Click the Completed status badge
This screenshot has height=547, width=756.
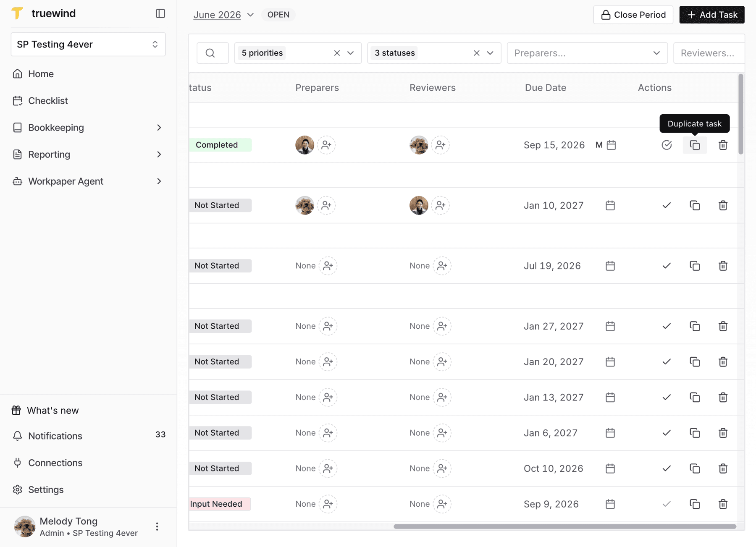coord(220,145)
